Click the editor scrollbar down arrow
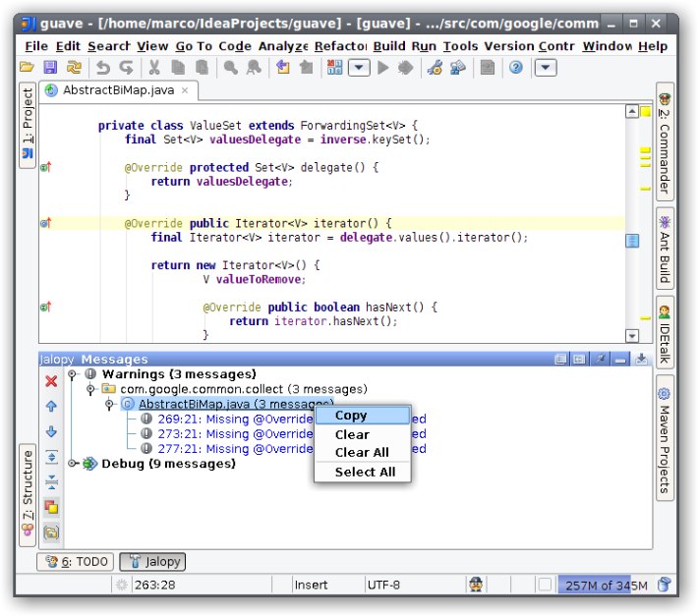Viewport: 698px width, 616px height. point(632,336)
